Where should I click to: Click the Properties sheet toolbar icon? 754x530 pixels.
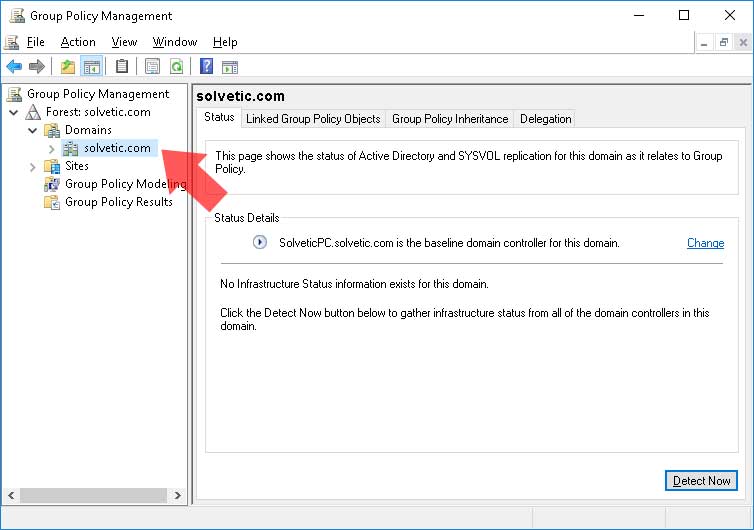tap(152, 66)
